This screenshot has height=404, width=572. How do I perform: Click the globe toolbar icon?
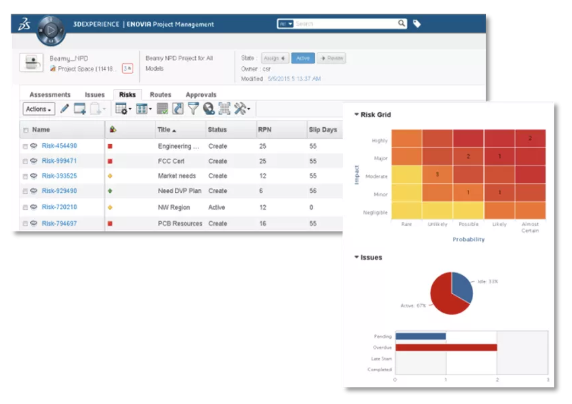point(209,108)
